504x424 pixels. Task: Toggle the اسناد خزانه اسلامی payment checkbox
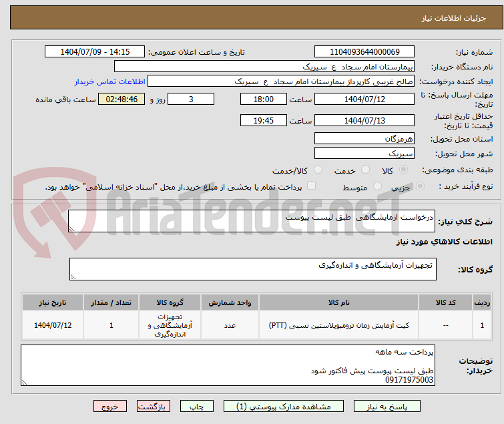[x=311, y=186]
